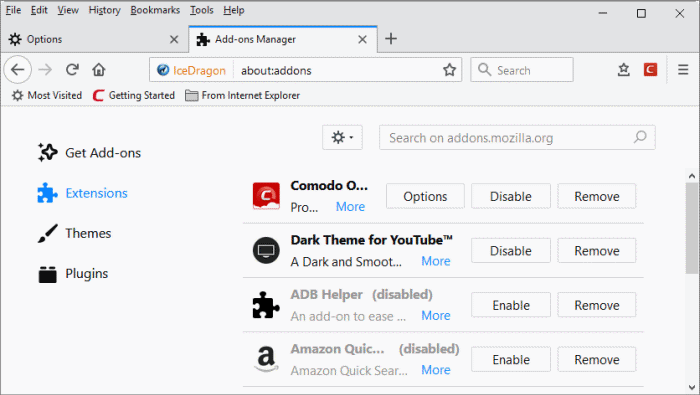Viewport: 700px width, 395px height.
Task: Open the gear tools dropdown for add-ons
Action: pos(342,137)
